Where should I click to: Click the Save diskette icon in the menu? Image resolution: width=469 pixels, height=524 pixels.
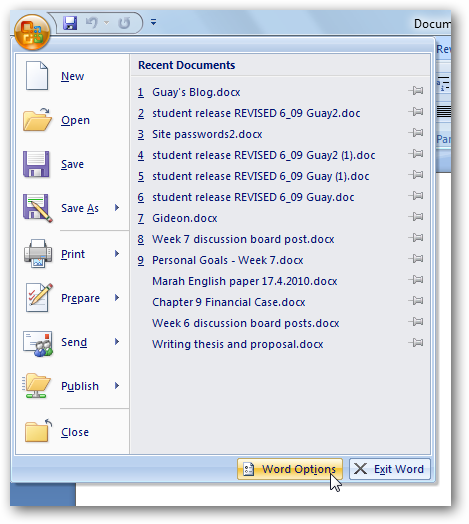pos(36,164)
